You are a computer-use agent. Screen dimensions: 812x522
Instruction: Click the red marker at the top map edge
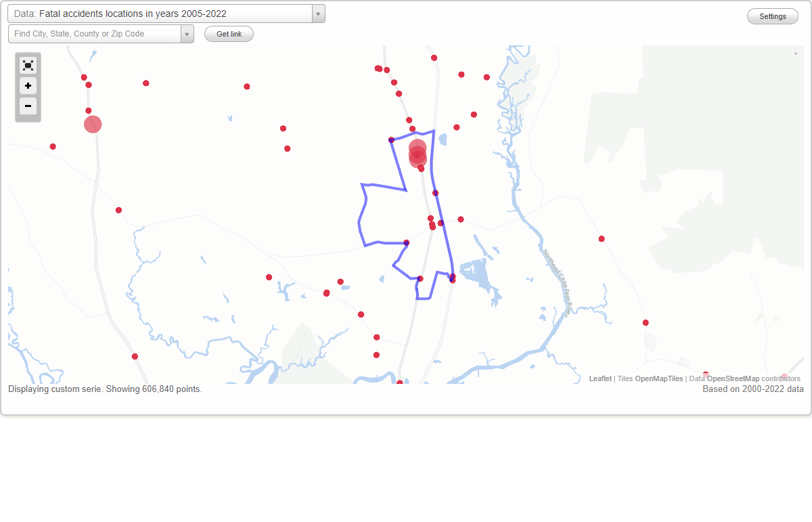tap(433, 58)
